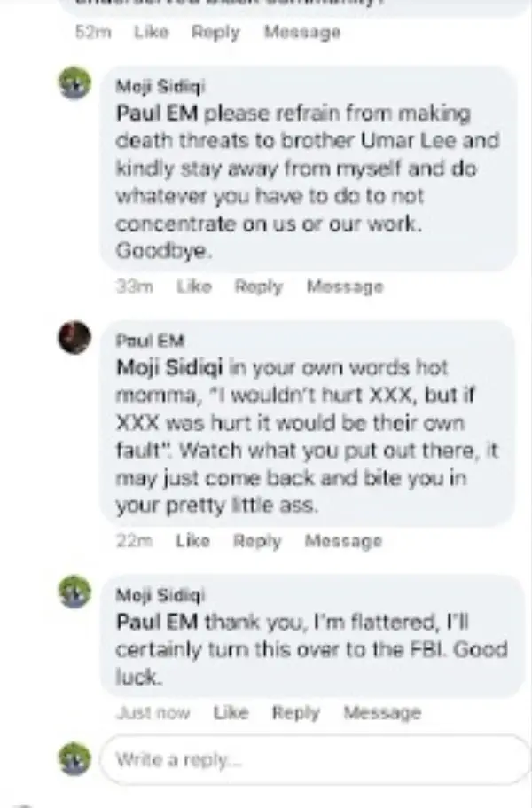The height and width of the screenshot is (808, 532).
Task: Reply to the 33m death threats comment
Action: tap(259, 286)
